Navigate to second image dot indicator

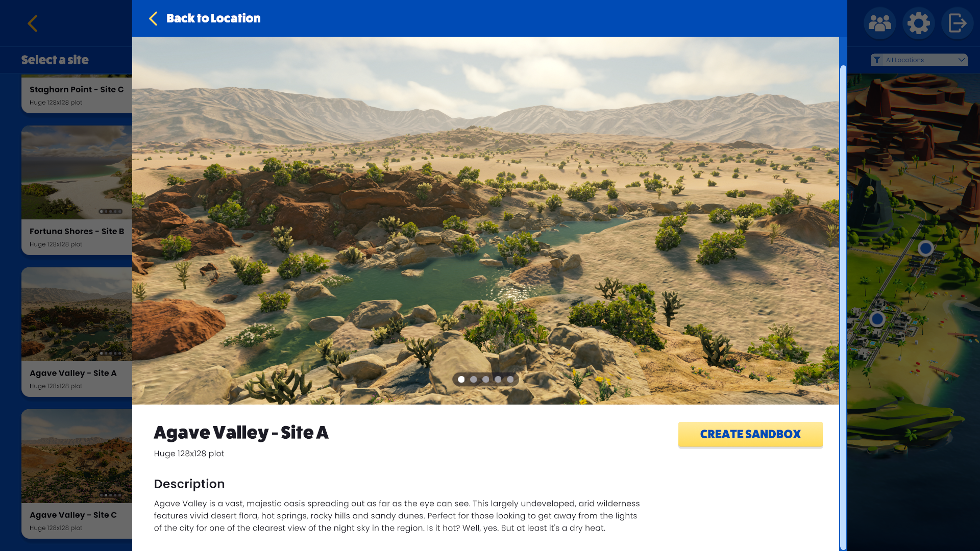point(473,379)
